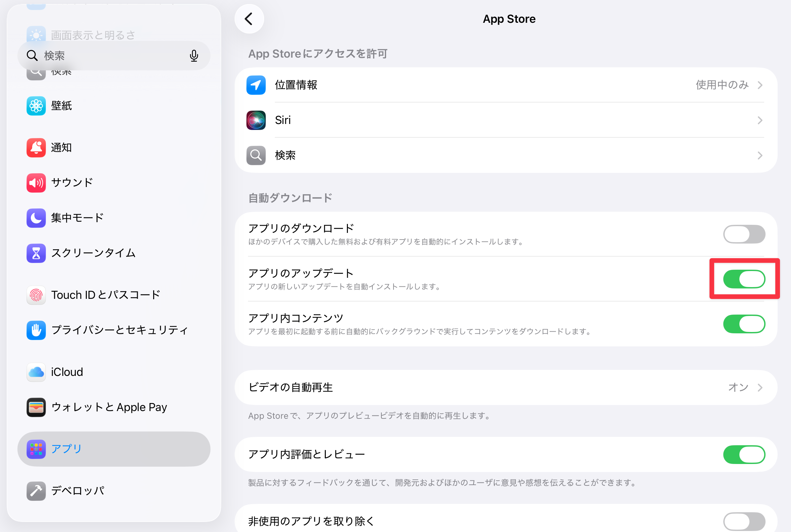Select 壁紙 in the sidebar

click(114, 106)
